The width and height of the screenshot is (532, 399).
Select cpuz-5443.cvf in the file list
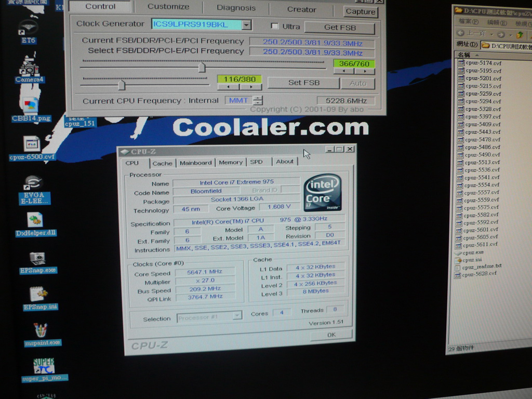[478, 132]
